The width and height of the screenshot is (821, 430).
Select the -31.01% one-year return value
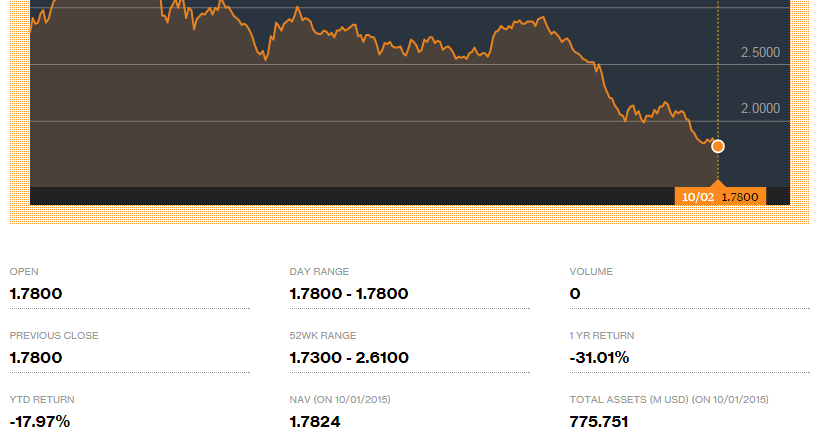pos(599,357)
